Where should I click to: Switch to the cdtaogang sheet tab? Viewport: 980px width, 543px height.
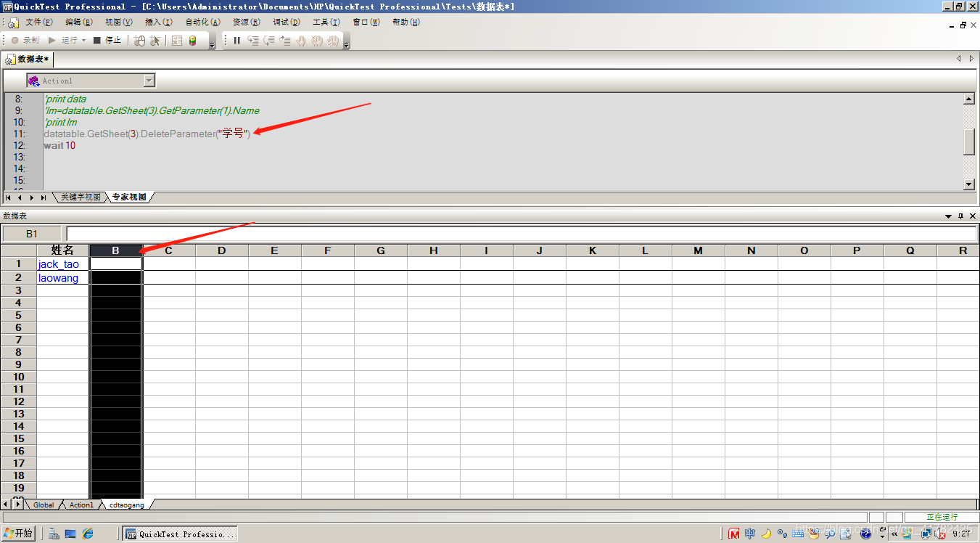[x=127, y=505]
